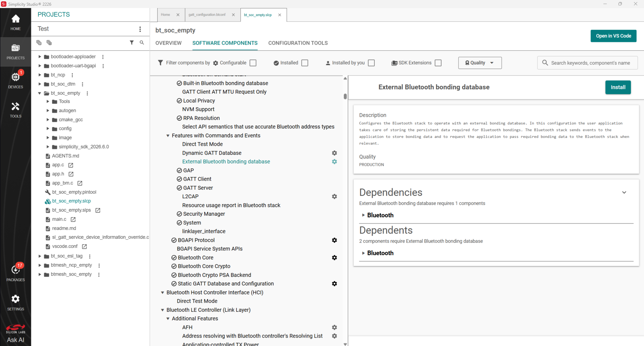Expand the bt_soc_dtm project folder
This screenshot has height=346, width=644.
(x=40, y=84)
